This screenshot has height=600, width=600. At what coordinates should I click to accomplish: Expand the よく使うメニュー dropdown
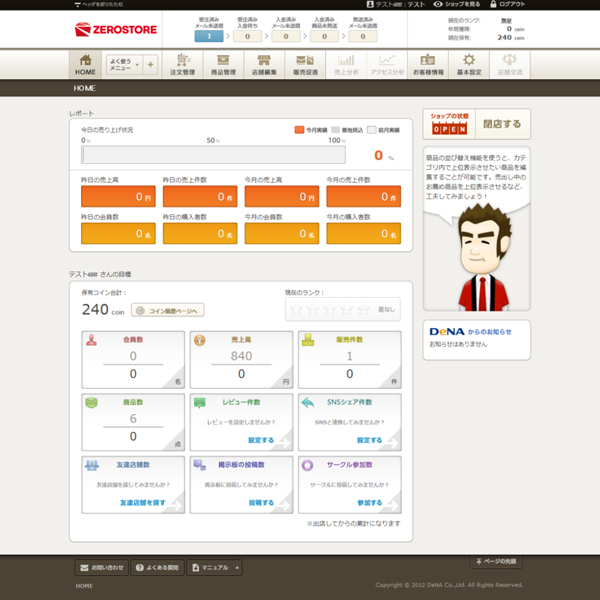point(124,65)
